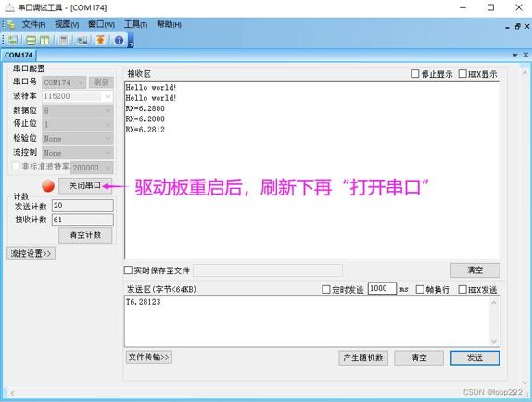Click the 接收计数 field showing 61
Viewport: 532px width, 402px height.
coord(82,220)
